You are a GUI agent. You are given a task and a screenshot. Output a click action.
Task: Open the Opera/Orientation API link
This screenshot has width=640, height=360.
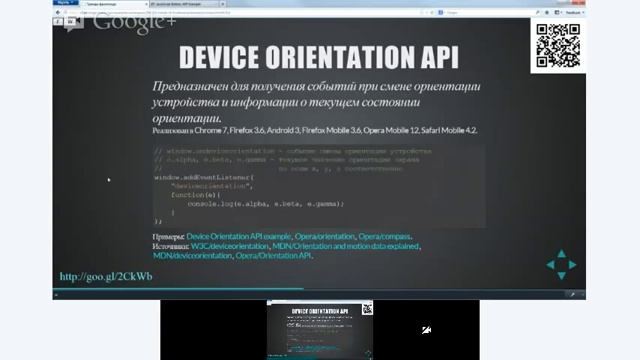pyautogui.click(x=273, y=256)
